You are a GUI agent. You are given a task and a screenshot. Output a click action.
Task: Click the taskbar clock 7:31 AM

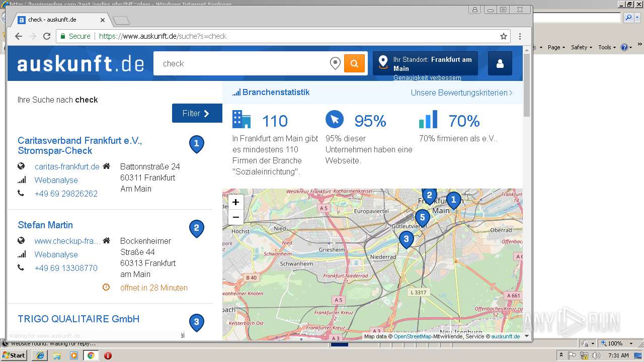click(618, 355)
